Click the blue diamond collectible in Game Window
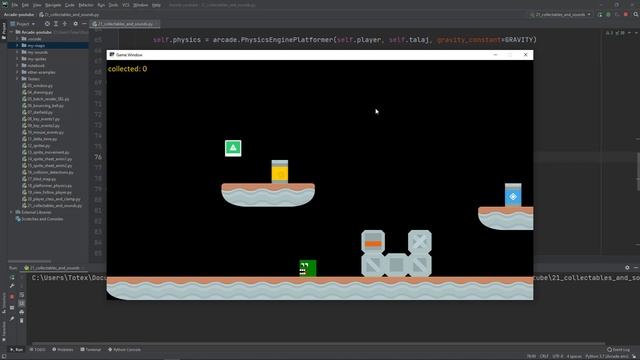 [x=513, y=195]
